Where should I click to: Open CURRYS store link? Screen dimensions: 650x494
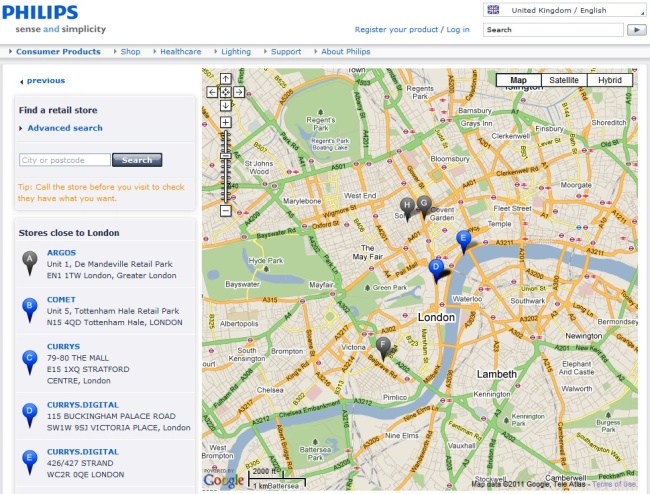coord(63,346)
